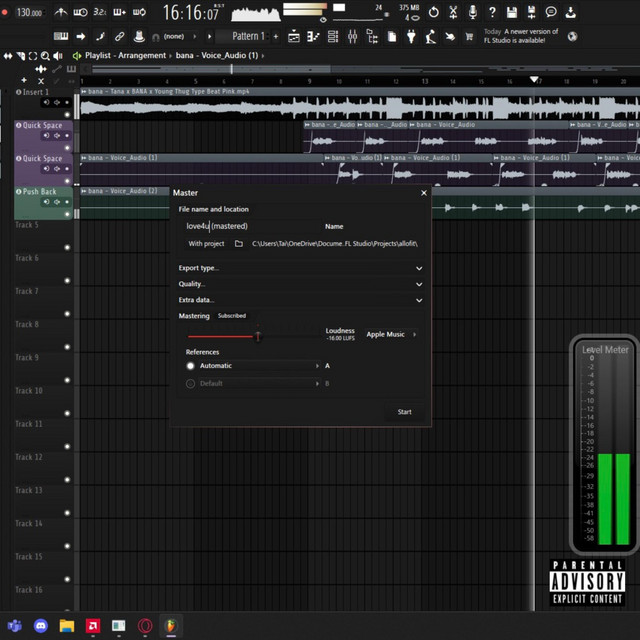Click the Subscribed badge next to Mastering
640x640 pixels.
[231, 316]
